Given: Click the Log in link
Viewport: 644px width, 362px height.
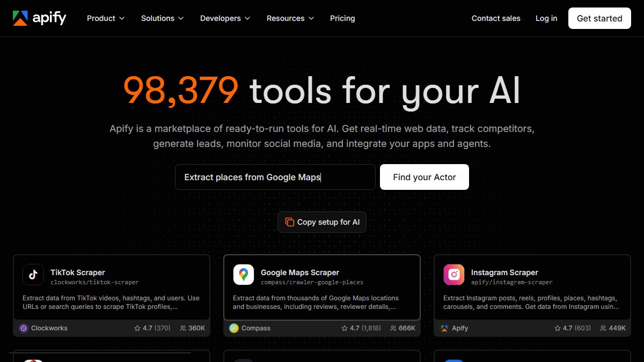Looking at the screenshot, I should [x=546, y=18].
